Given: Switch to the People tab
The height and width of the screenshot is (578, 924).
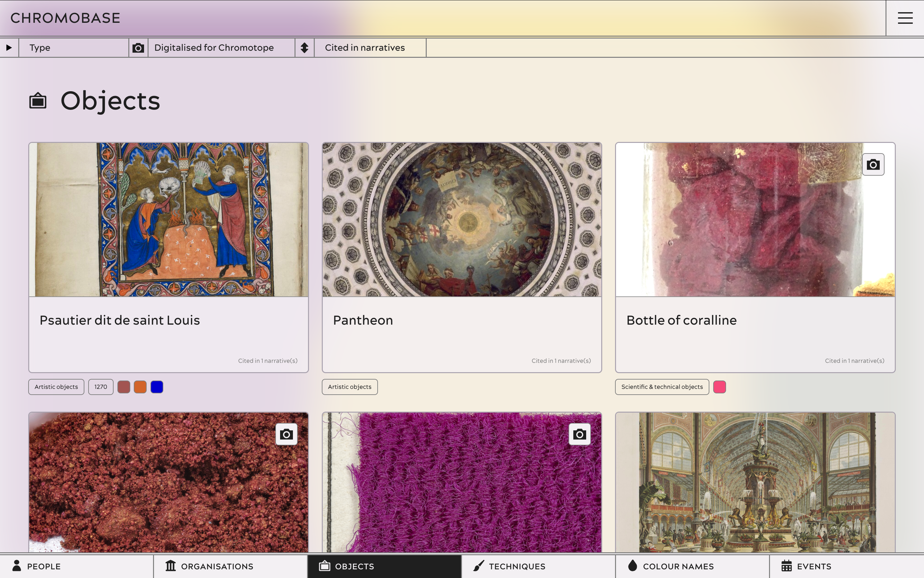Looking at the screenshot, I should click(76, 566).
